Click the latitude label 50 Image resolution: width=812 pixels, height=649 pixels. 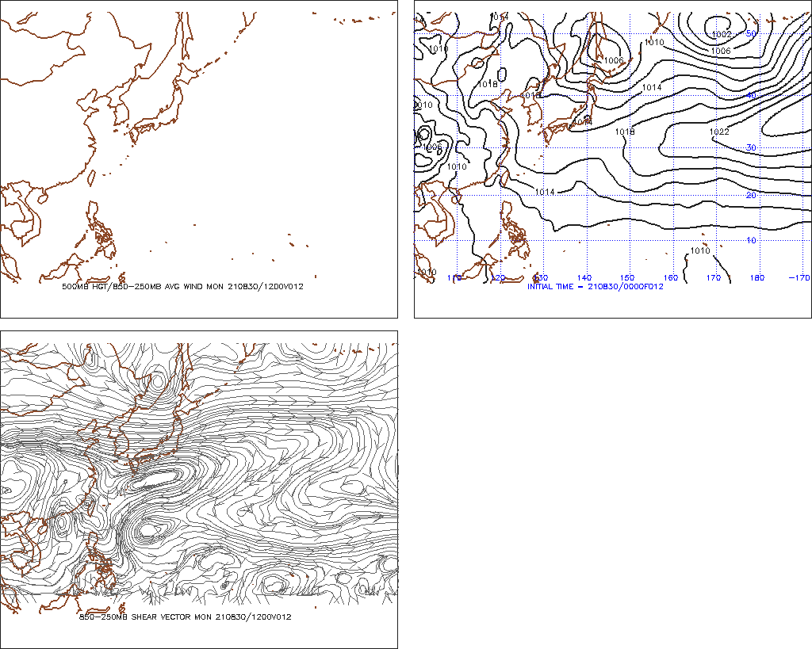pyautogui.click(x=751, y=33)
